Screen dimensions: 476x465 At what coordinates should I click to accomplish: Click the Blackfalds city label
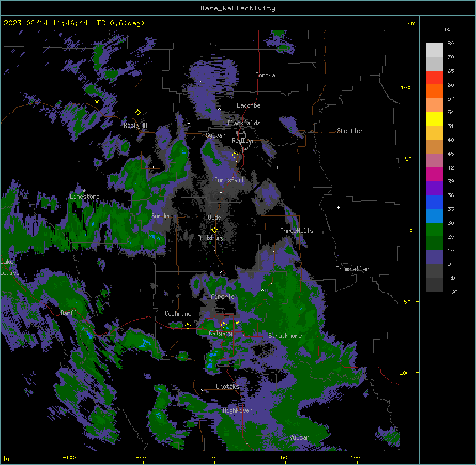[244, 123]
